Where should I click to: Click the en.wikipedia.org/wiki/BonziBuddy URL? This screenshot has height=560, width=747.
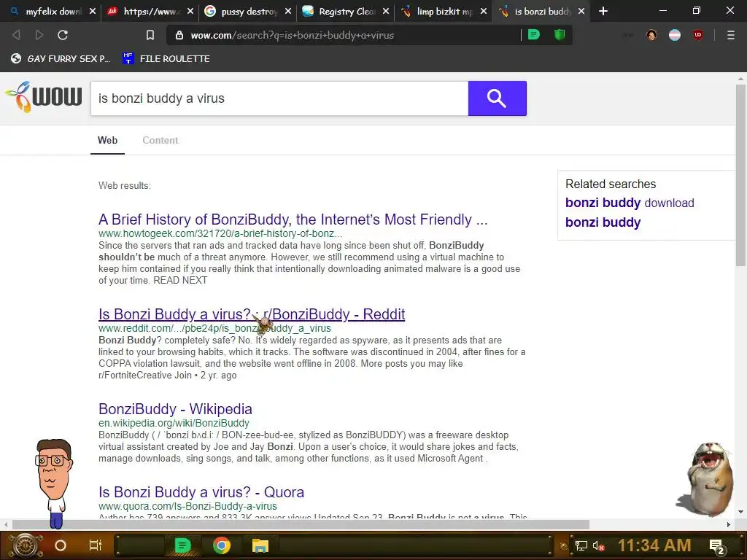tap(174, 423)
